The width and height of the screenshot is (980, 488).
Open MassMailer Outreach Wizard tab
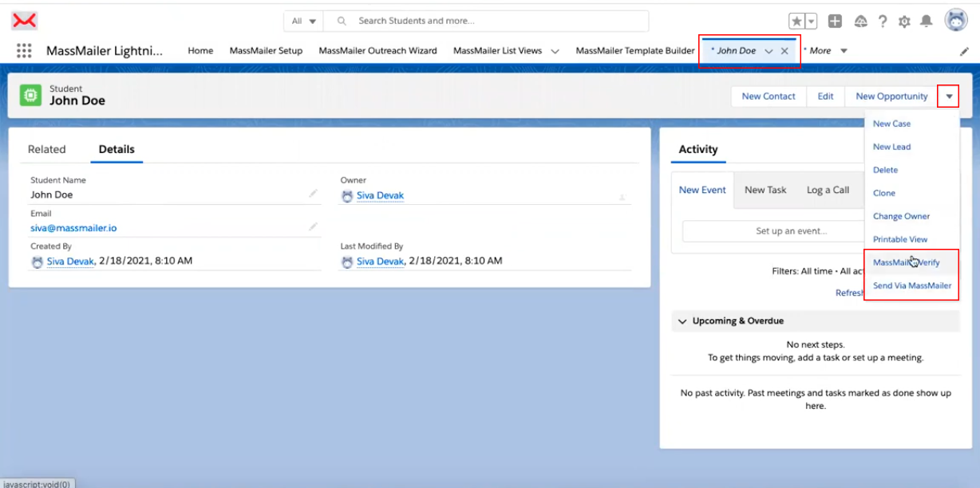pos(377,50)
